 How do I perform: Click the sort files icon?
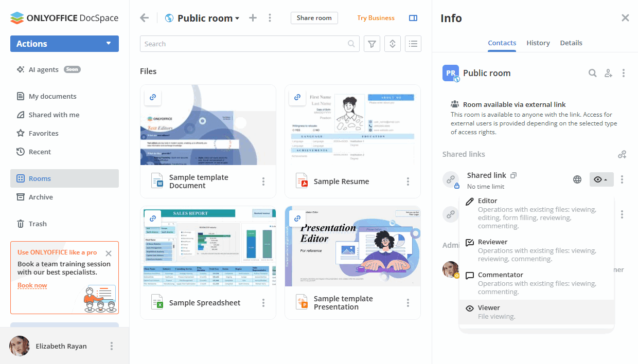pos(393,44)
